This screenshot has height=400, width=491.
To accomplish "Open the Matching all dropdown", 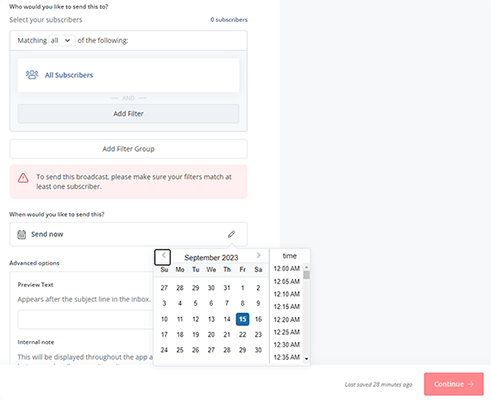I will coord(62,40).
